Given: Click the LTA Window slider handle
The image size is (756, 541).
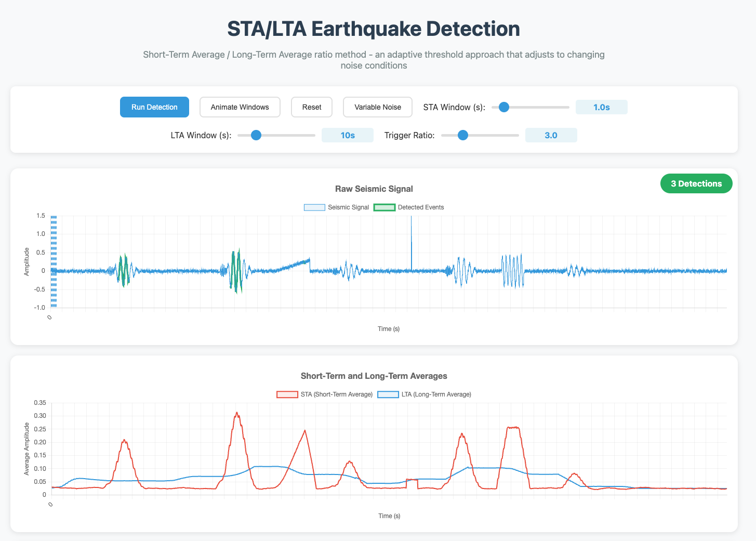Looking at the screenshot, I should pyautogui.click(x=256, y=135).
